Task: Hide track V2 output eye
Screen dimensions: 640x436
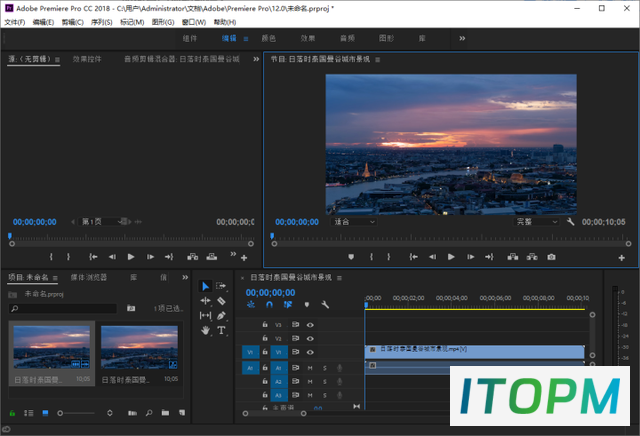Action: point(310,338)
